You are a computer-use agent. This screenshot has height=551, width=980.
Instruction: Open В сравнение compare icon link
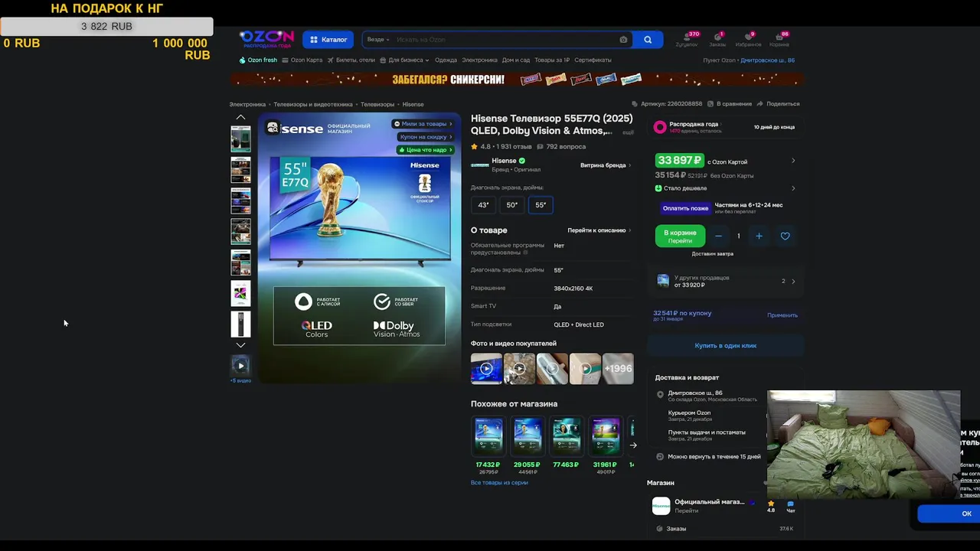click(729, 103)
